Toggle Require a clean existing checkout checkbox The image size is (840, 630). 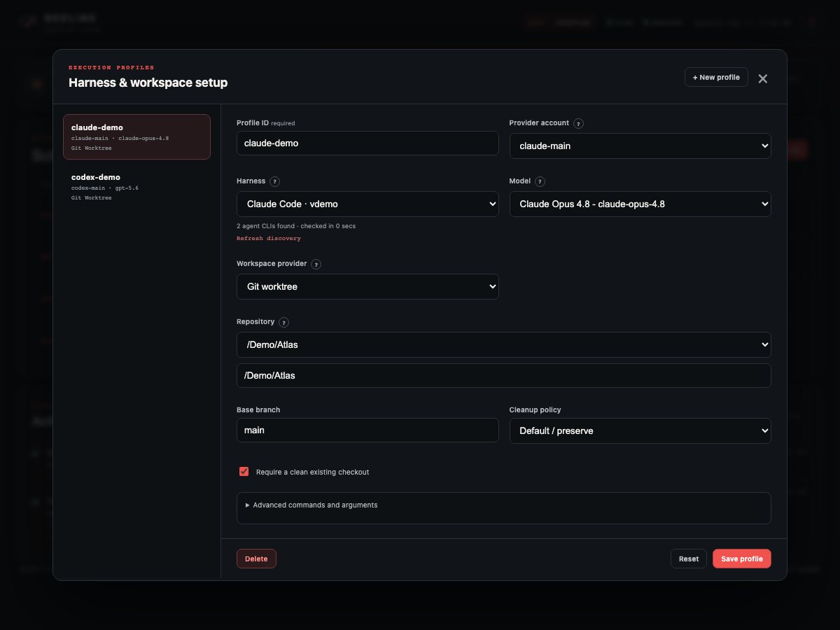click(244, 472)
